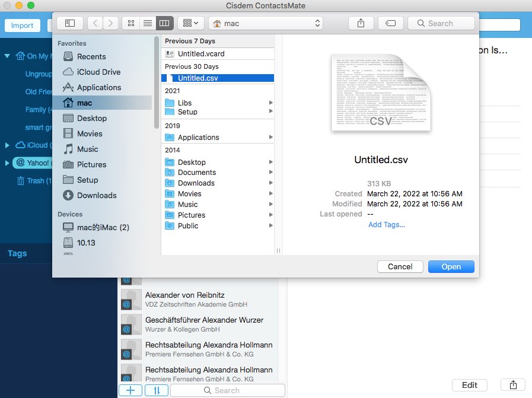Expand the Applications folder arrow in file list
Image resolution: width=532 pixels, height=398 pixels.
point(271,137)
